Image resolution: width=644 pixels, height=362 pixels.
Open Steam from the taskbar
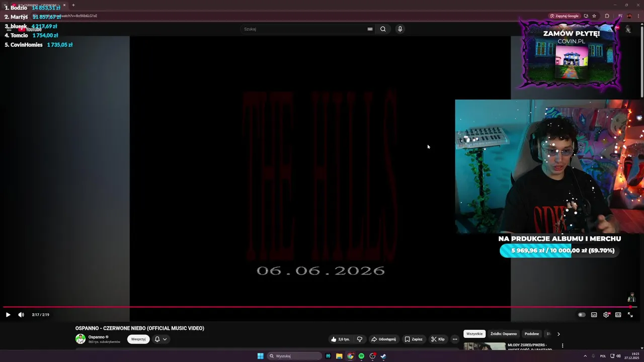pyautogui.click(x=383, y=356)
